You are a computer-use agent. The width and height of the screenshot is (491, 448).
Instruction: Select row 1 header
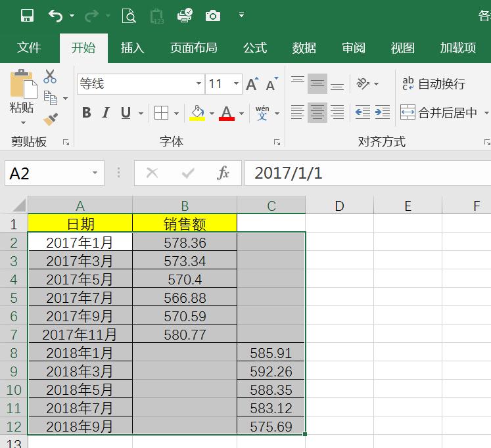point(13,224)
